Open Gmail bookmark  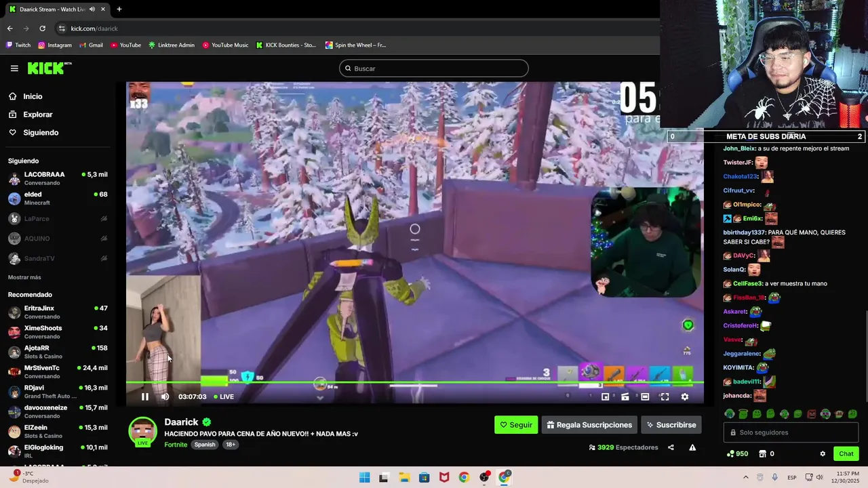pyautogui.click(x=91, y=45)
